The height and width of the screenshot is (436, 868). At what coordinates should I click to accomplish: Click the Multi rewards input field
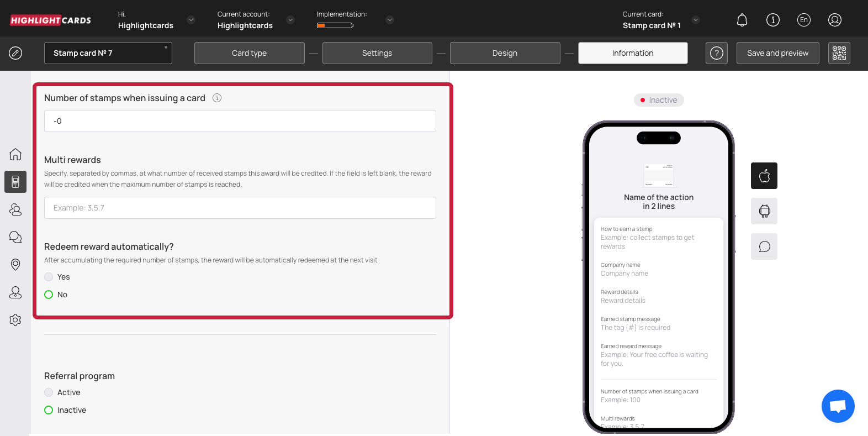(240, 208)
